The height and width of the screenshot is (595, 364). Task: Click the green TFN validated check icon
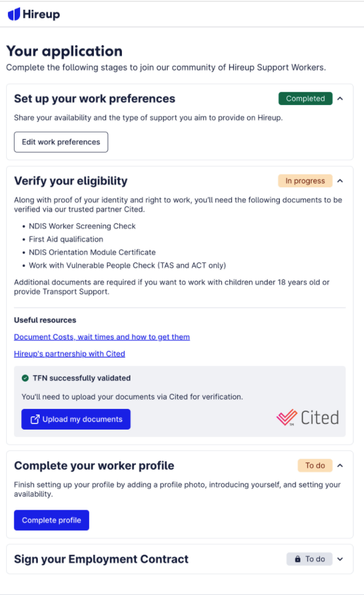click(x=25, y=378)
